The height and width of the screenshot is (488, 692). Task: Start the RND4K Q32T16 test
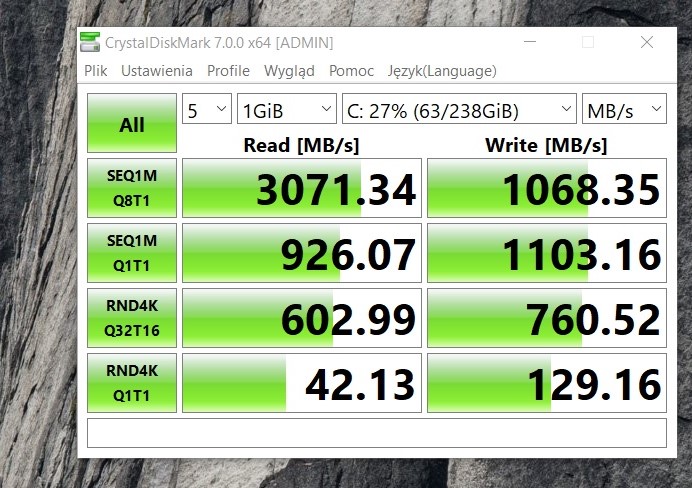132,318
